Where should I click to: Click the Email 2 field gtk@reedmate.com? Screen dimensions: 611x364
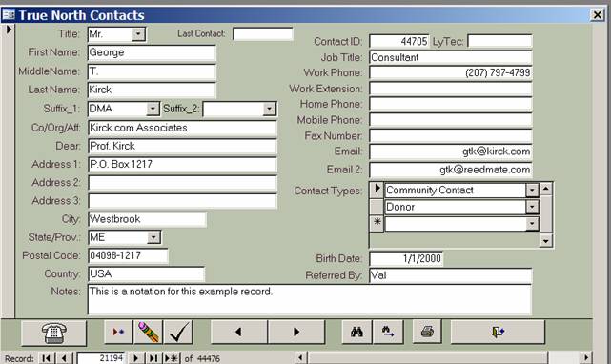click(x=451, y=170)
